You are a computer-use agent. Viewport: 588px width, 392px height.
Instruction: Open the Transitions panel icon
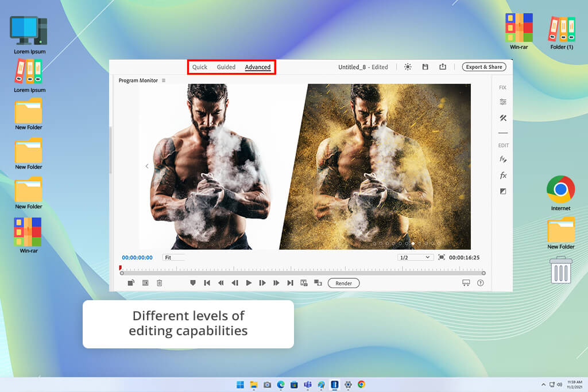pyautogui.click(x=503, y=191)
